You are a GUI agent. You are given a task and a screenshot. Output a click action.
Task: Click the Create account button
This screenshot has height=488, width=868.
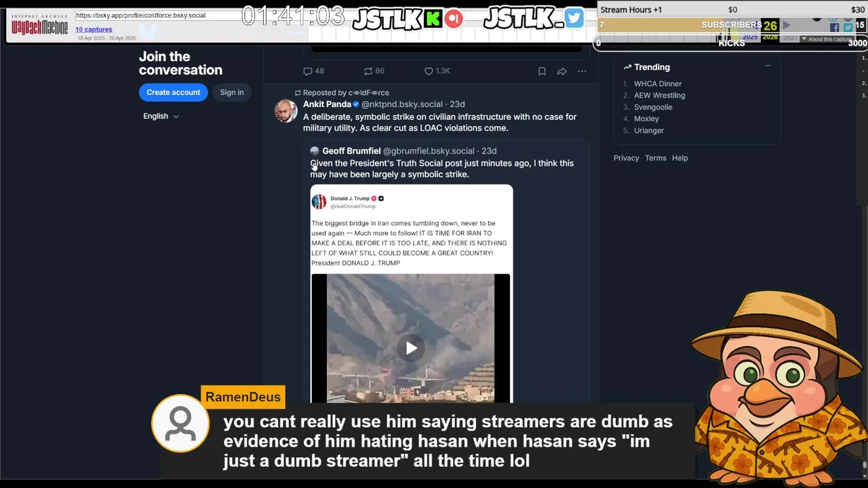pos(173,92)
